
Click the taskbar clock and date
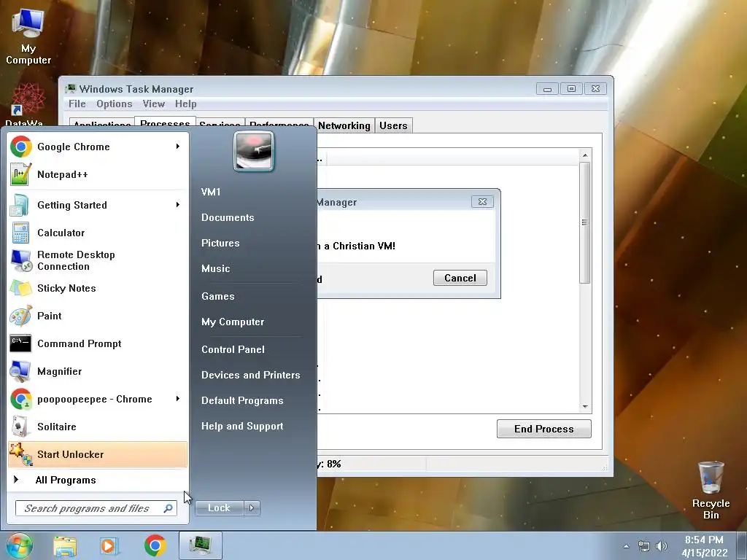tap(705, 546)
